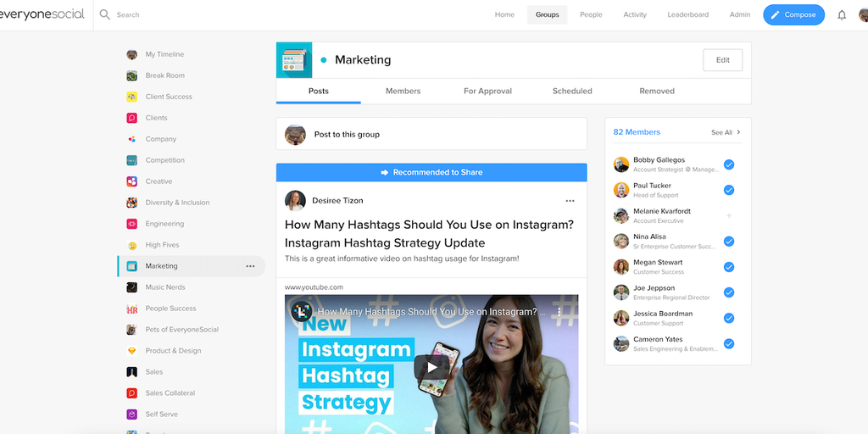Image resolution: width=868 pixels, height=434 pixels.
Task: Click the 82 Members link
Action: 637,132
